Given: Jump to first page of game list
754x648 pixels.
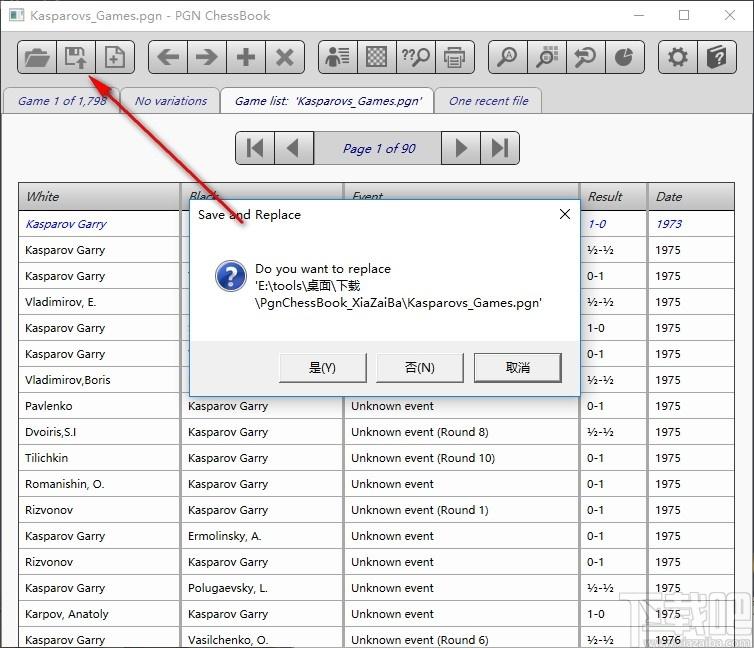Looking at the screenshot, I should [x=255, y=148].
